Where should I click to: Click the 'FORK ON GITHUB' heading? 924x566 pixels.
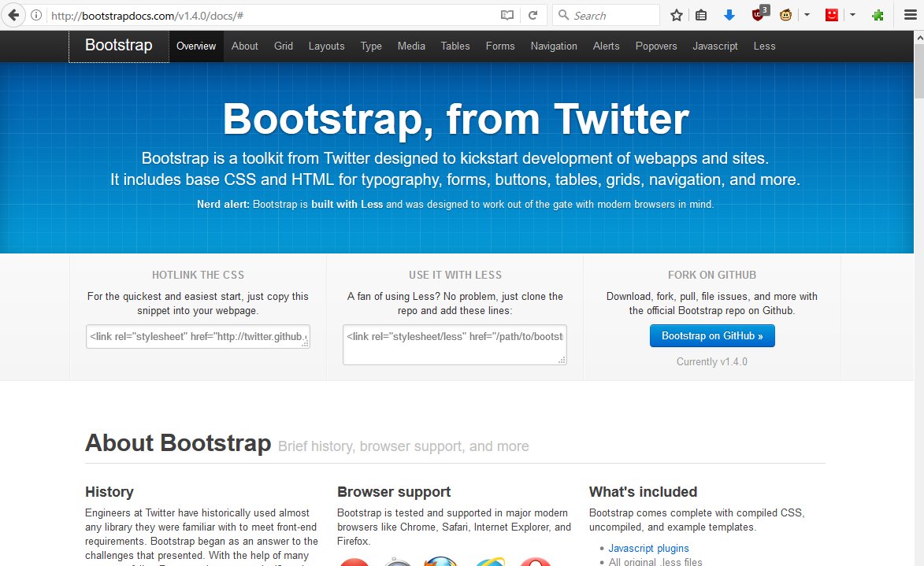coord(712,275)
